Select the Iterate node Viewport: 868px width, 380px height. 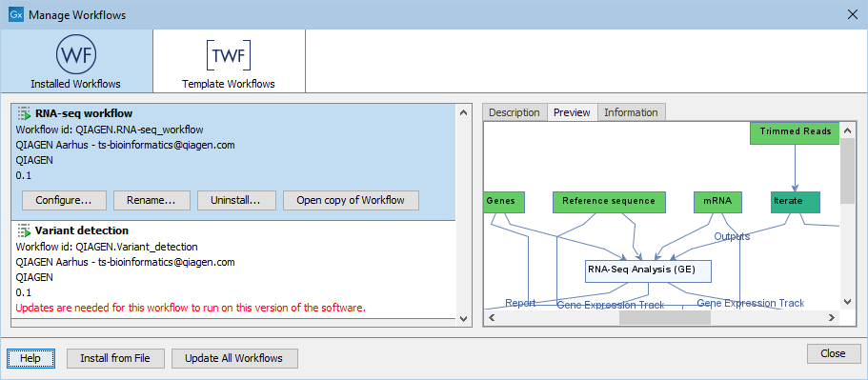[795, 203]
